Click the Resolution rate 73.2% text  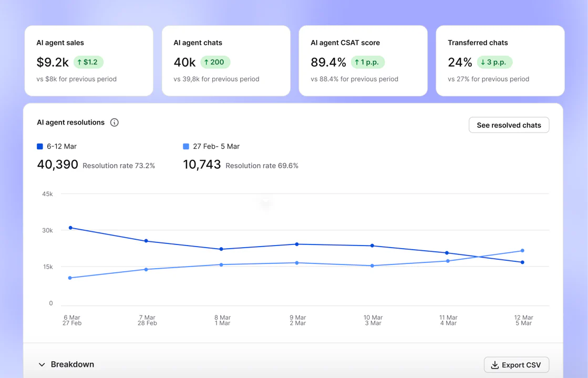coord(119,166)
